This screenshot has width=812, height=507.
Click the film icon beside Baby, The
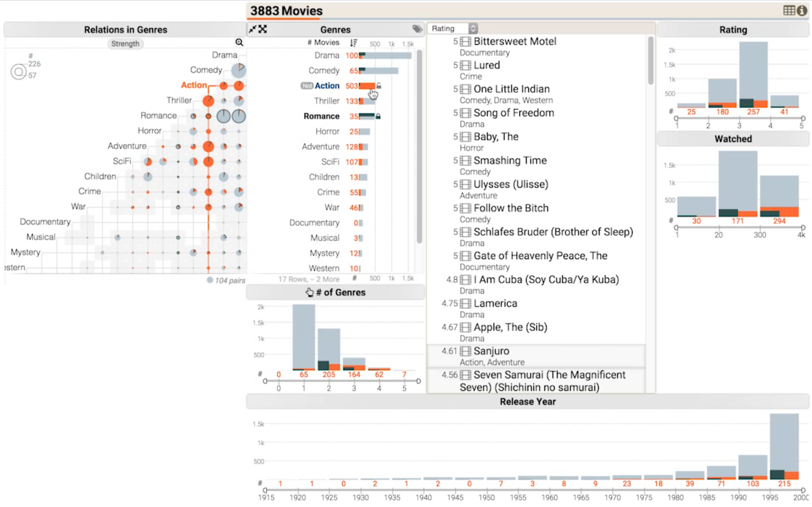[466, 136]
